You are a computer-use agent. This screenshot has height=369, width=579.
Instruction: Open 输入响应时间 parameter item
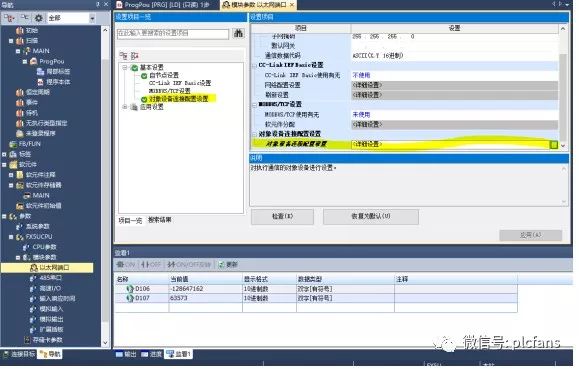click(57, 298)
